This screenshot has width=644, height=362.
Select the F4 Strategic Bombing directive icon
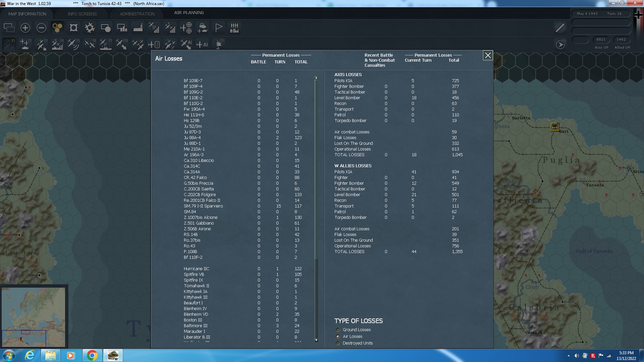click(58, 44)
